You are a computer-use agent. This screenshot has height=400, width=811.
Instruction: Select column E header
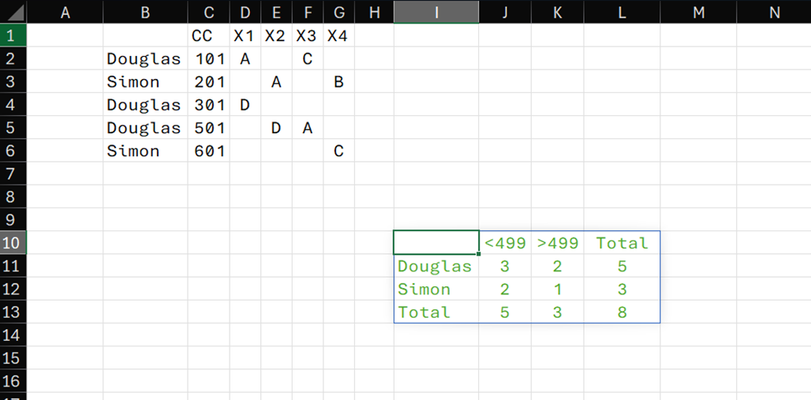276,11
